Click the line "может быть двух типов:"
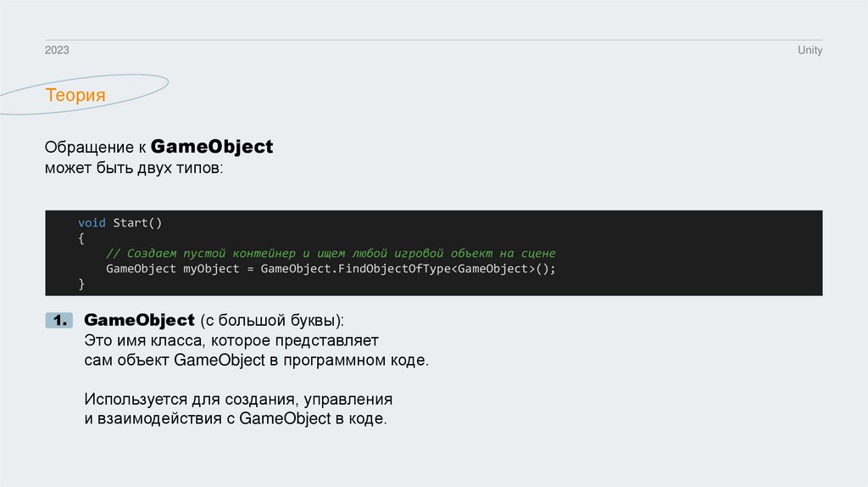Viewport: 868px width, 487px height. coord(134,169)
